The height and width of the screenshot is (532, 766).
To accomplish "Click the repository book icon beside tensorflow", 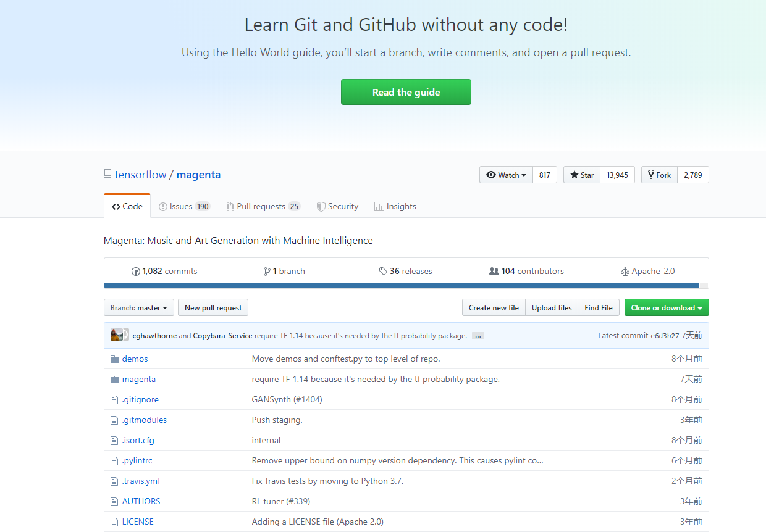I will click(107, 175).
